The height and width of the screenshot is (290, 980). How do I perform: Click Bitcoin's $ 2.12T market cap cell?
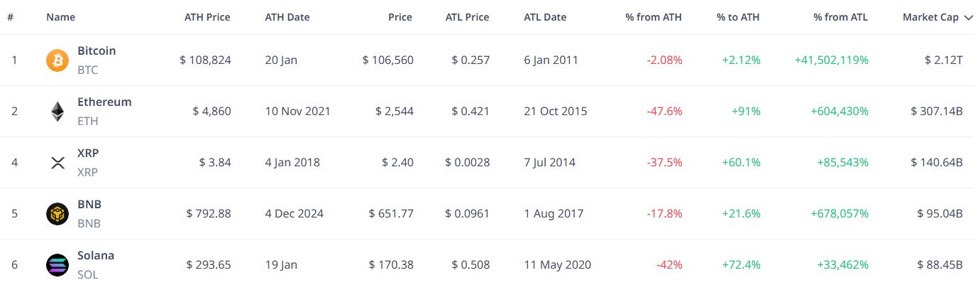pyautogui.click(x=944, y=60)
